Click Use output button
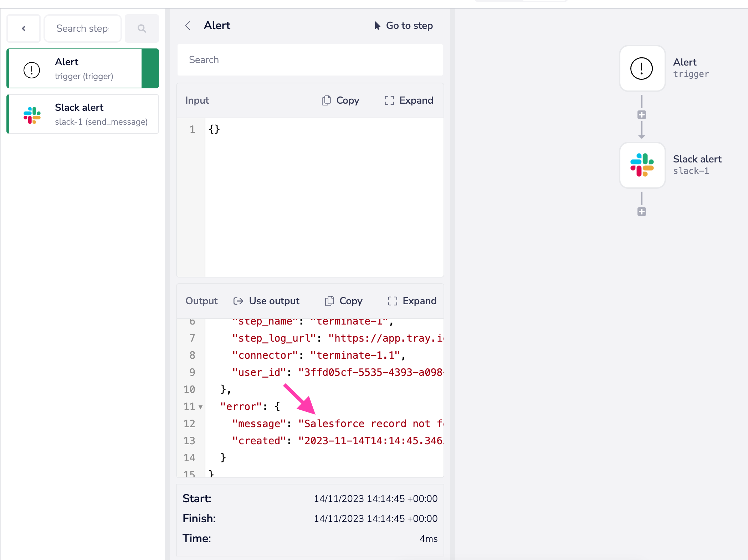The width and height of the screenshot is (748, 560). click(266, 301)
